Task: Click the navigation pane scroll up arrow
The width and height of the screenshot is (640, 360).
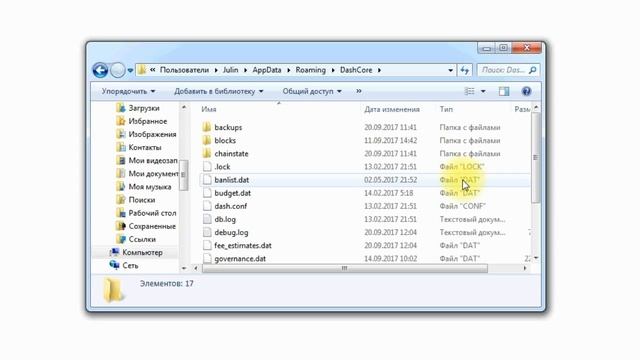Action: click(x=184, y=107)
